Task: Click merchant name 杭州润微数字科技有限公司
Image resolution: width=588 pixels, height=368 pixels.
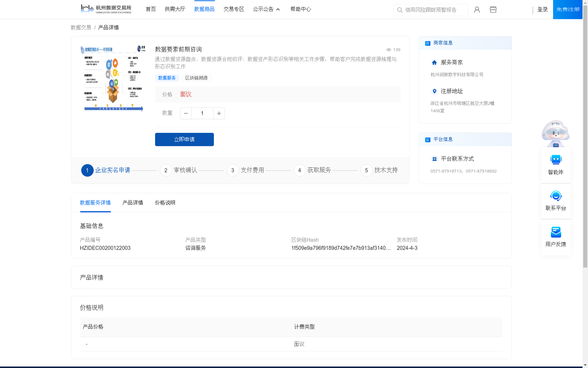Action: coord(457,75)
